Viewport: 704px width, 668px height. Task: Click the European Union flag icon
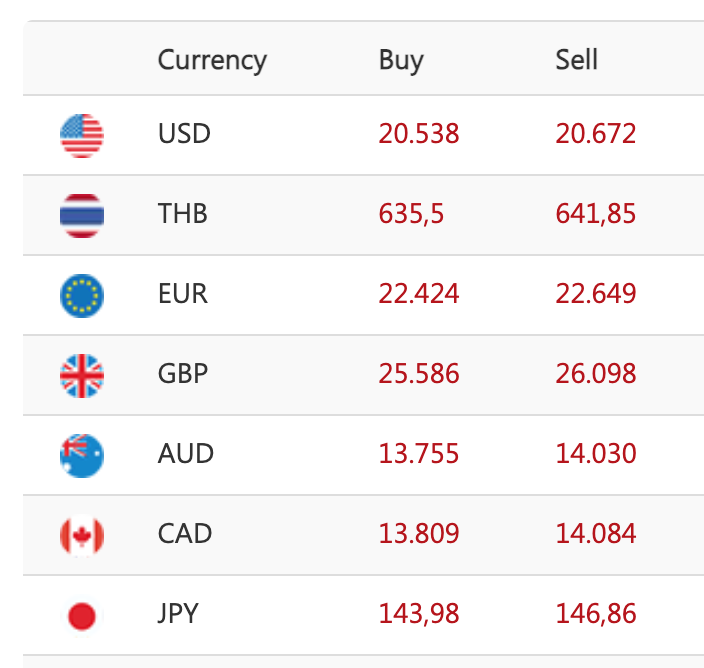coord(81,295)
